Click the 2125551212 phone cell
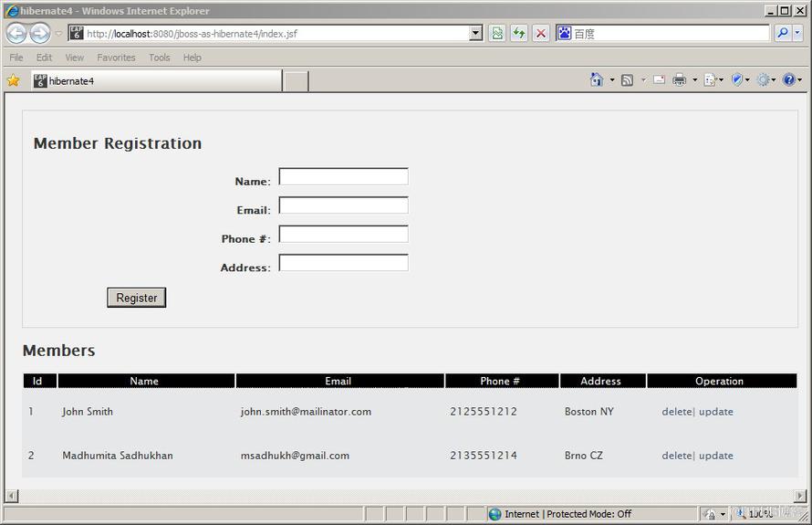Image resolution: width=812 pixels, height=525 pixels. (484, 412)
